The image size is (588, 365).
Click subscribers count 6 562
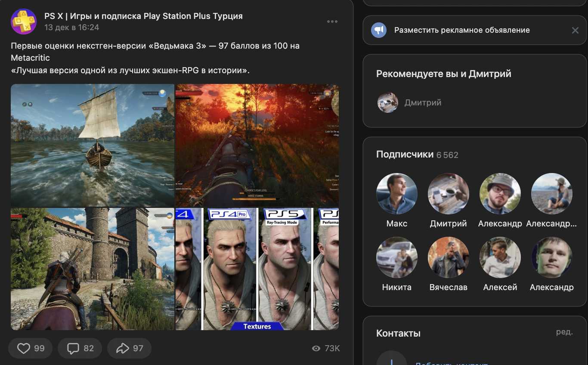447,155
